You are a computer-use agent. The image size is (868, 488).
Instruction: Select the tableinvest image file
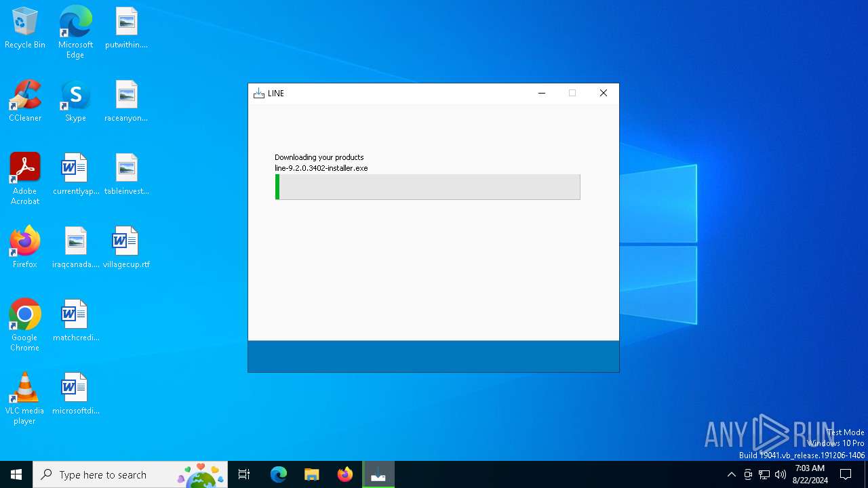coord(126,175)
